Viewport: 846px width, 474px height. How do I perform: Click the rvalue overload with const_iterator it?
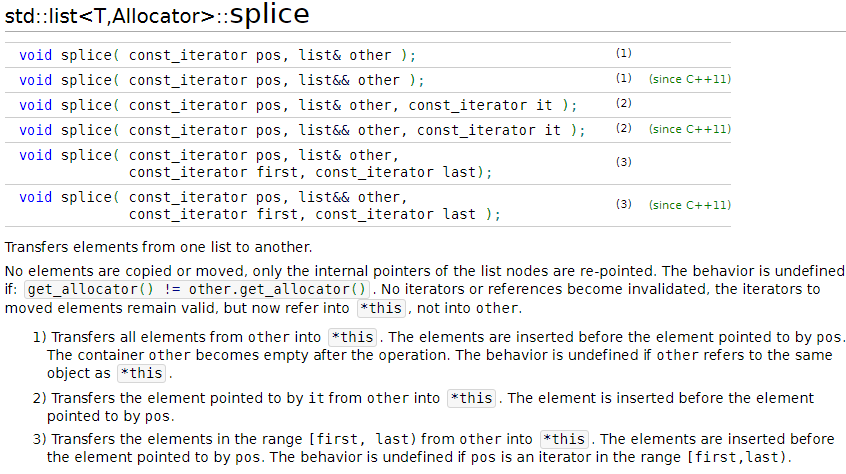point(302,130)
